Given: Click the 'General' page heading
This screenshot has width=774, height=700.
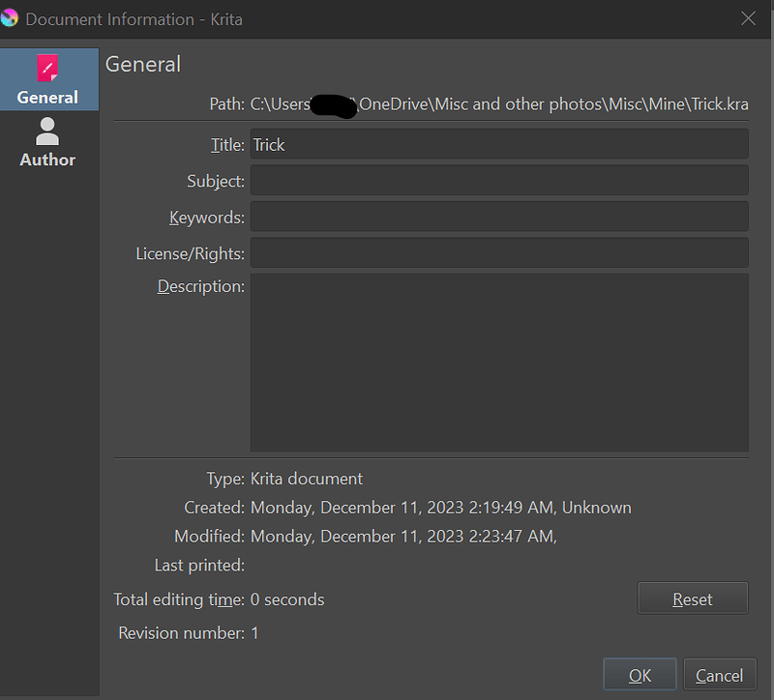Looking at the screenshot, I should point(143,65).
